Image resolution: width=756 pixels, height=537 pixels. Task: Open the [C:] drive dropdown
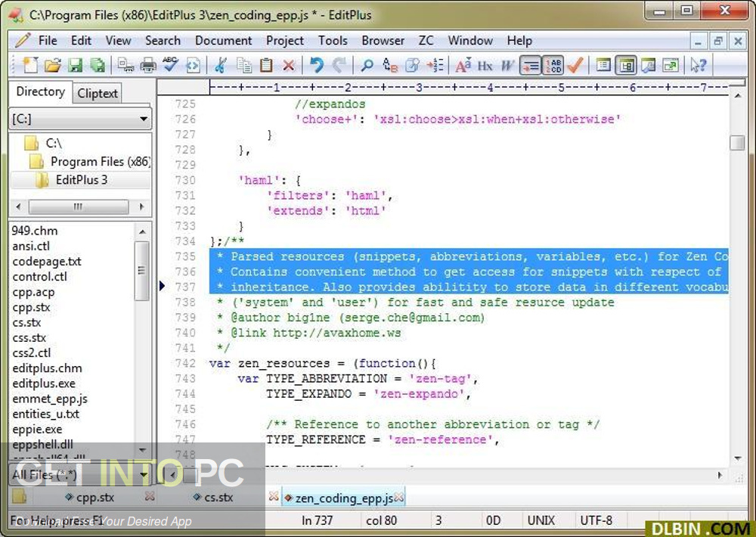(x=144, y=119)
